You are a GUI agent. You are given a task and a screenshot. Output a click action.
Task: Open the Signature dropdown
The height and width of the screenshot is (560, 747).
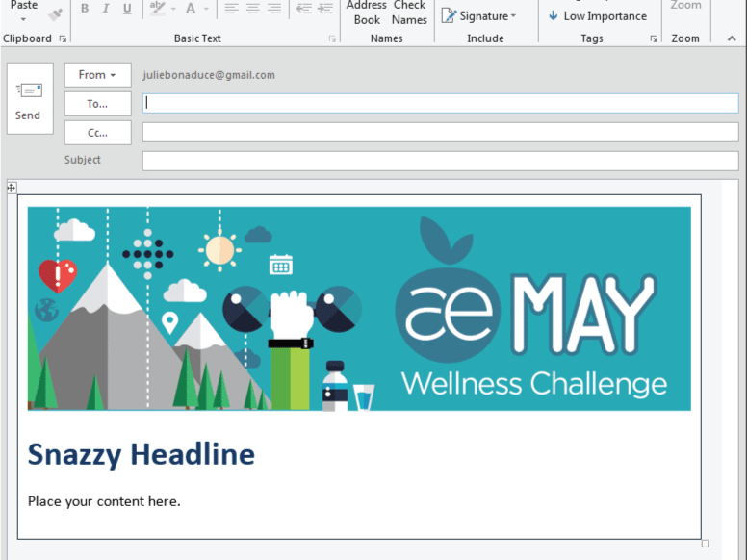tap(478, 16)
